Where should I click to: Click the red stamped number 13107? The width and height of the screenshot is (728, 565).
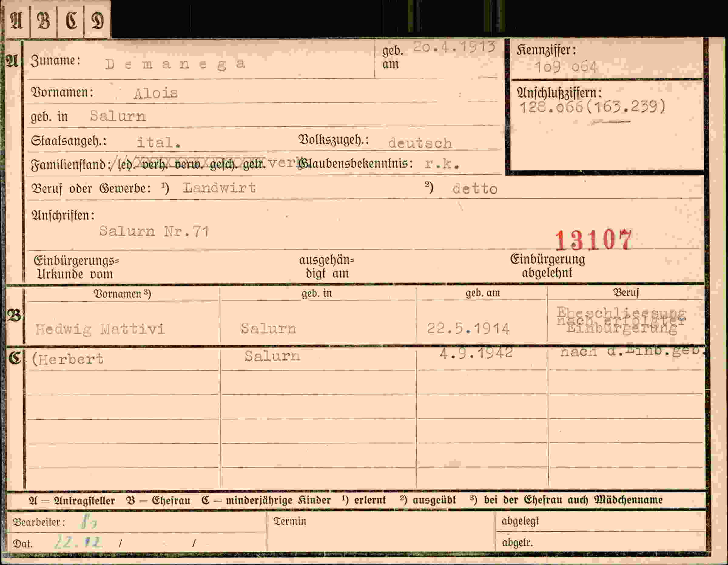(593, 240)
